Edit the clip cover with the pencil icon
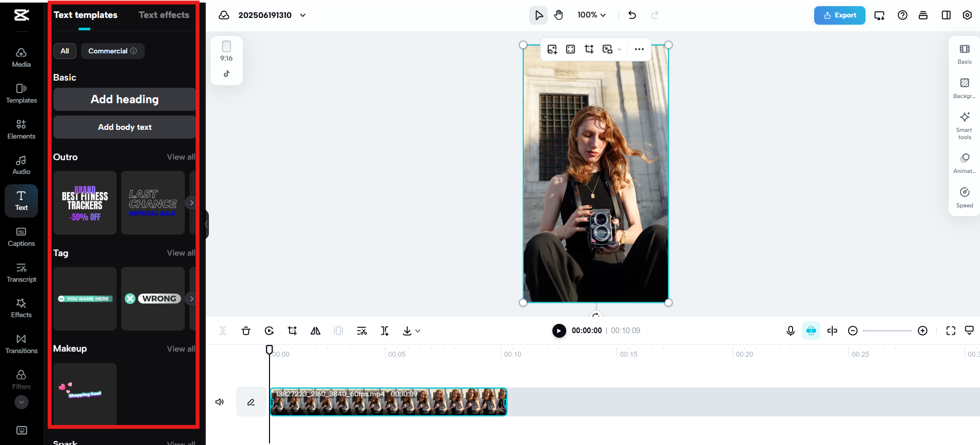This screenshot has height=445, width=980. (251, 402)
